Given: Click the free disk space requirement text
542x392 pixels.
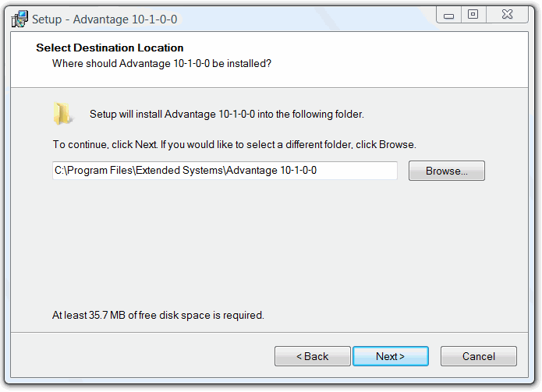Looking at the screenshot, I should tap(158, 316).
